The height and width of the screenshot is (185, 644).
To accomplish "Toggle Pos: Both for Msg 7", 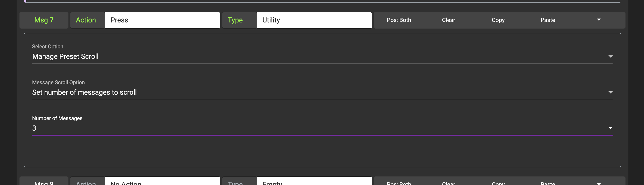I will (399, 20).
